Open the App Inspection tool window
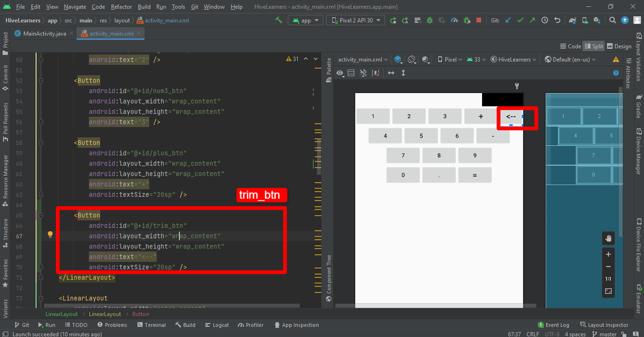The width and height of the screenshot is (644, 337). pos(296,325)
